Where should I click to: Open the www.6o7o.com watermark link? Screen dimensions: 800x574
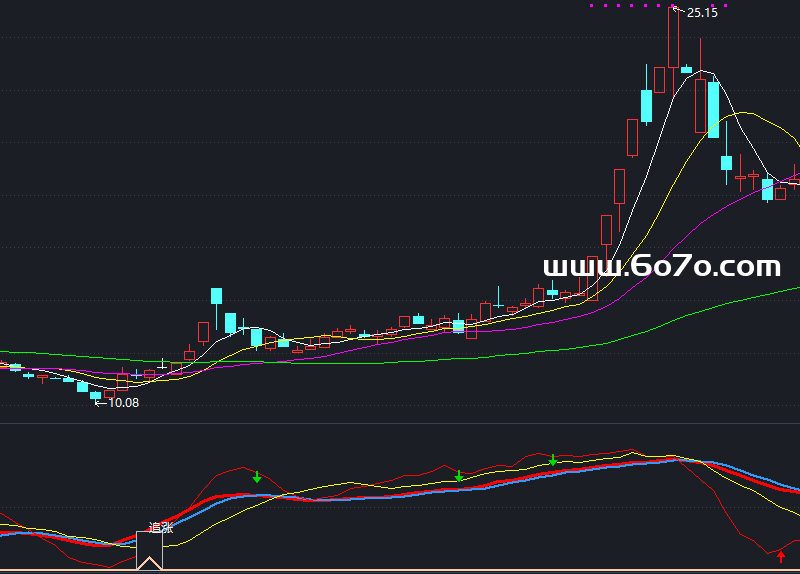(x=661, y=267)
